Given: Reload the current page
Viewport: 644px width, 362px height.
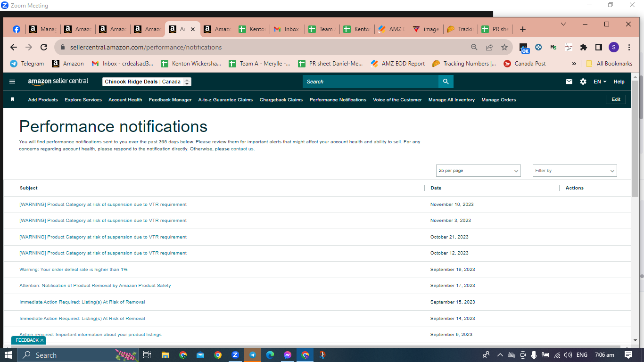Looking at the screenshot, I should tap(44, 47).
